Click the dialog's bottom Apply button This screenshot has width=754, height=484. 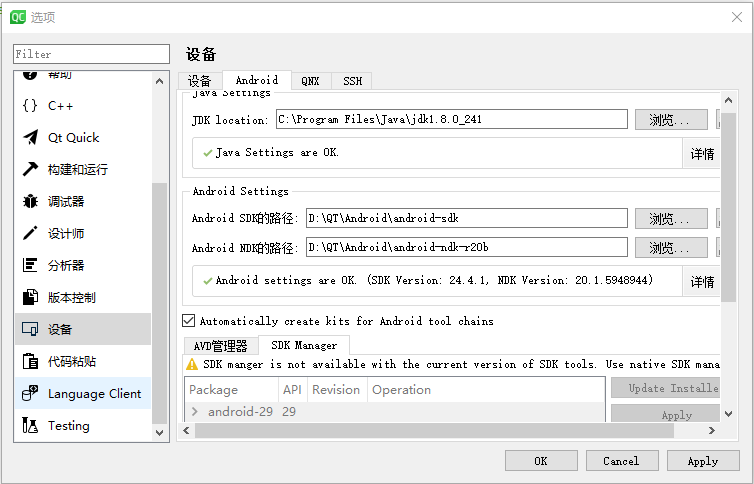pos(703,461)
